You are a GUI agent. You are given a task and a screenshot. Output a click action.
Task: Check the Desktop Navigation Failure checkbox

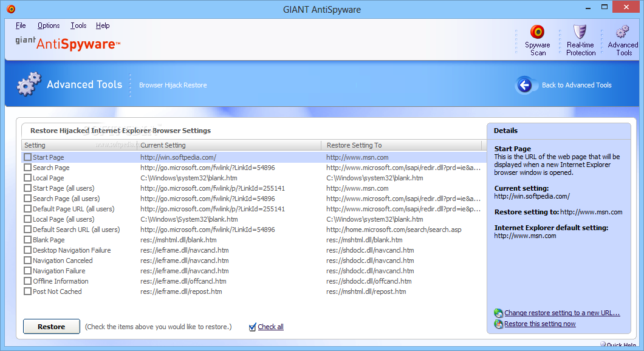pyautogui.click(x=27, y=250)
